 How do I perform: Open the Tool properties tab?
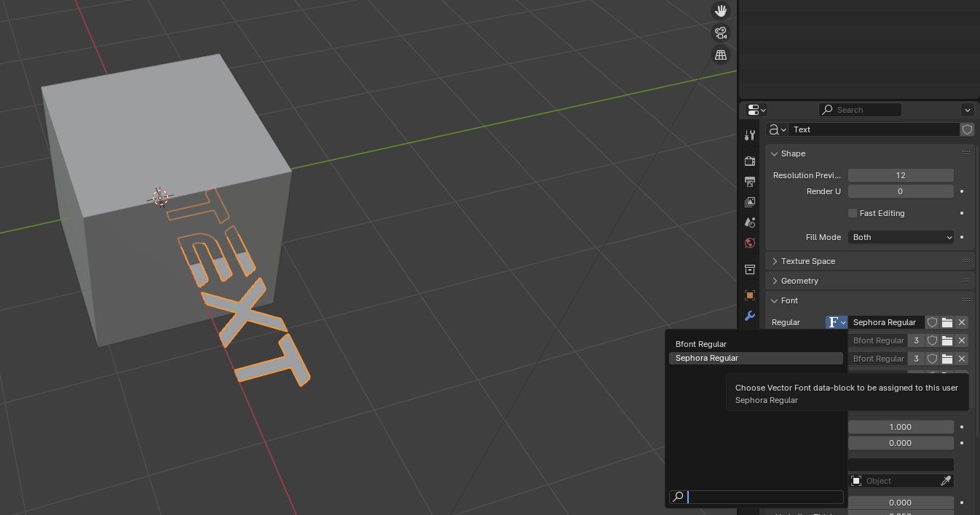(x=750, y=135)
